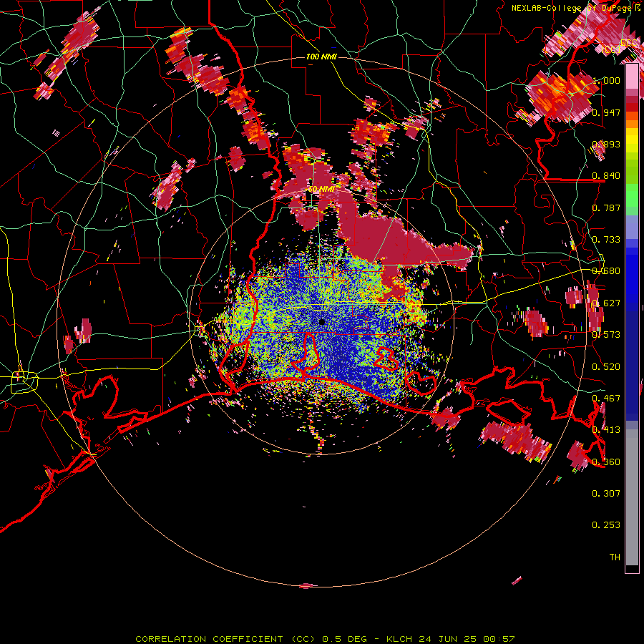This screenshot has height=644, width=644.
Task: Click the 0.787 legend value
Action: click(x=606, y=208)
